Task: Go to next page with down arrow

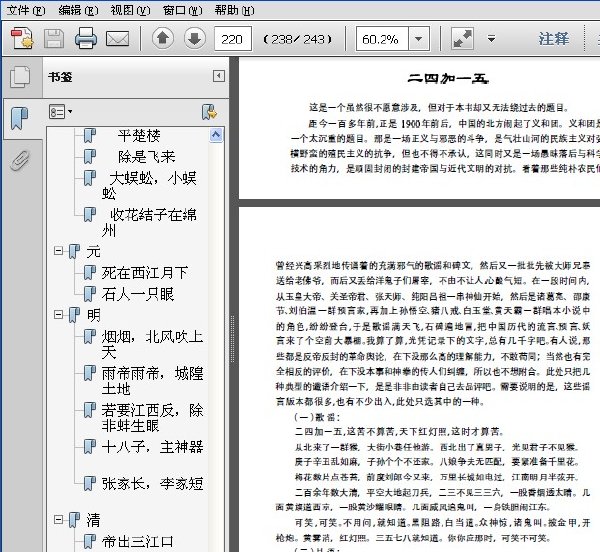Action: [x=195, y=38]
